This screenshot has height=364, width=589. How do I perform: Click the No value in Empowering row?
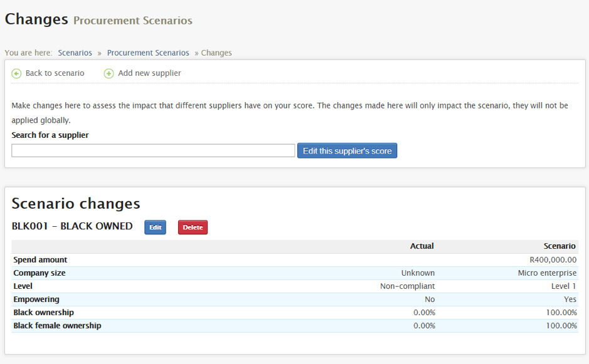(430, 299)
